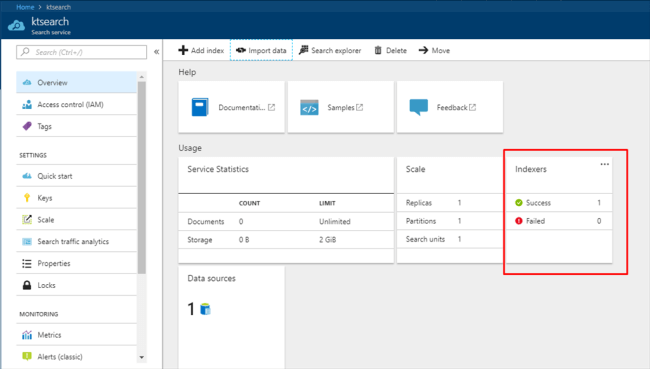This screenshot has height=369, width=650.
Task: Open the Tags menu item
Action: 76,126
